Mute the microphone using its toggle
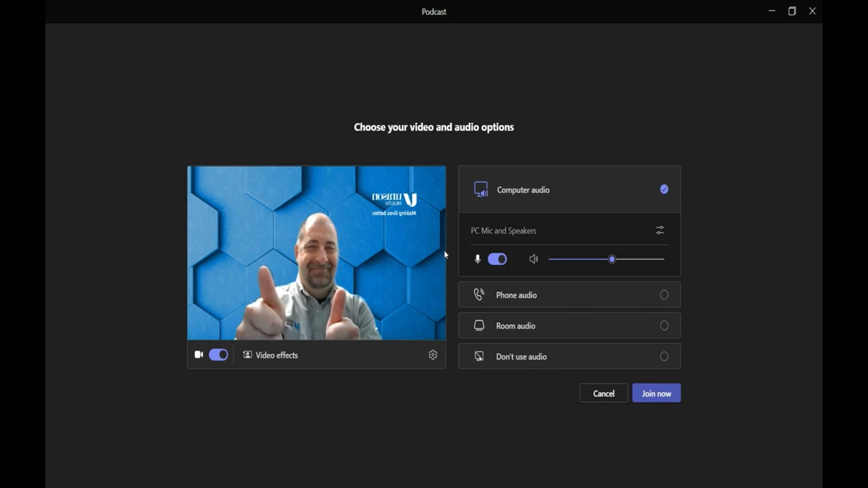This screenshot has width=868, height=488. point(497,258)
